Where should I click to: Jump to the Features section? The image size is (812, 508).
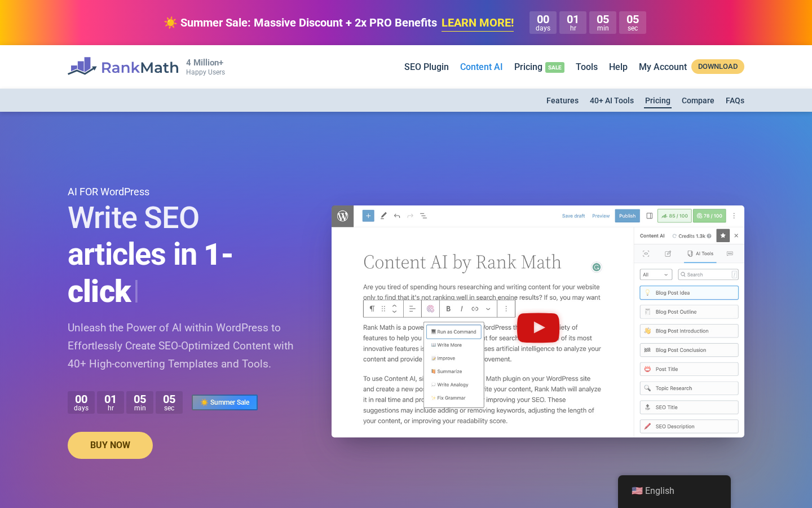(x=562, y=100)
